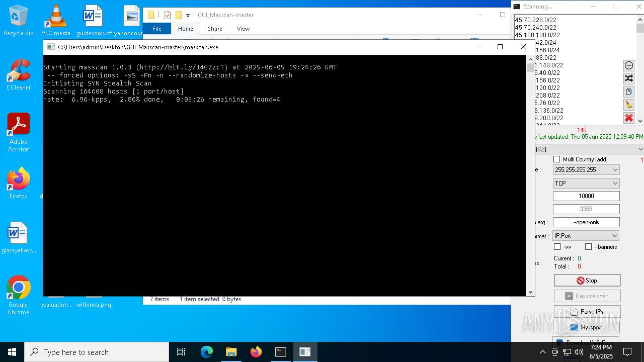
Task: Enable the Multi Country (add) checkbox
Action: (557, 159)
